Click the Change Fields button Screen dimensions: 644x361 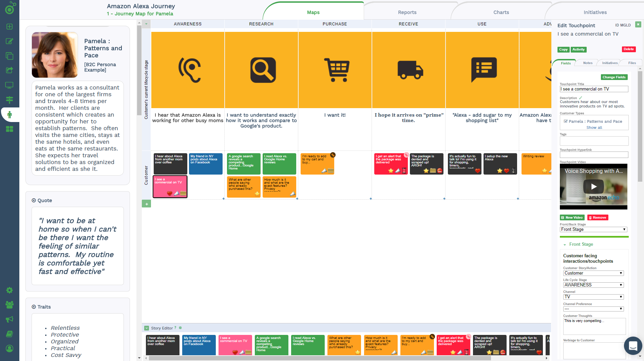(x=614, y=77)
